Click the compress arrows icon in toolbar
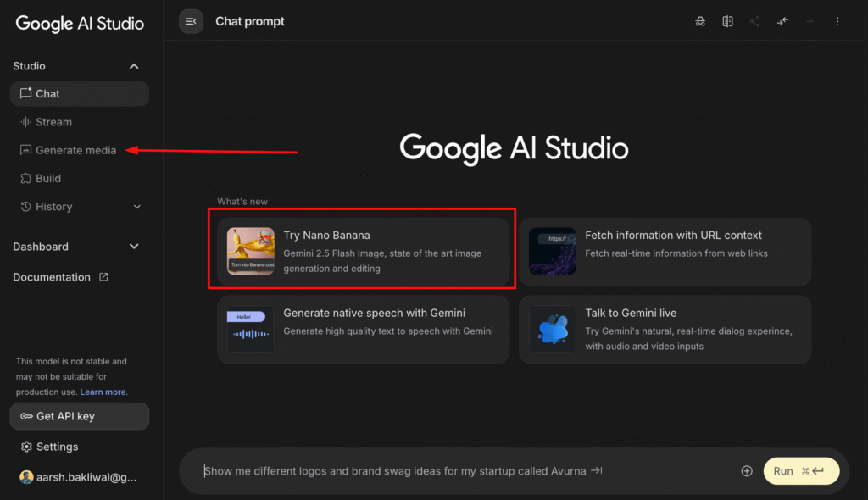The image size is (868, 500). click(782, 21)
